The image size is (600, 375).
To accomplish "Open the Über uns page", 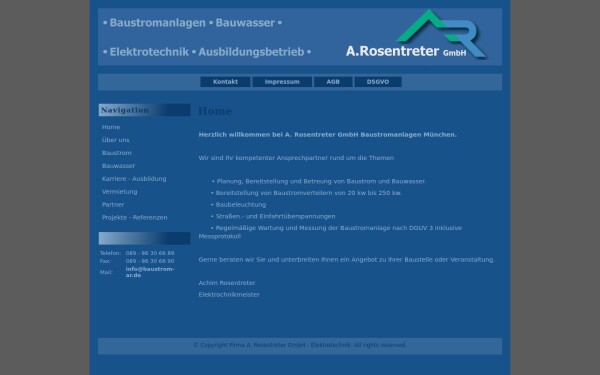I will tap(116, 140).
